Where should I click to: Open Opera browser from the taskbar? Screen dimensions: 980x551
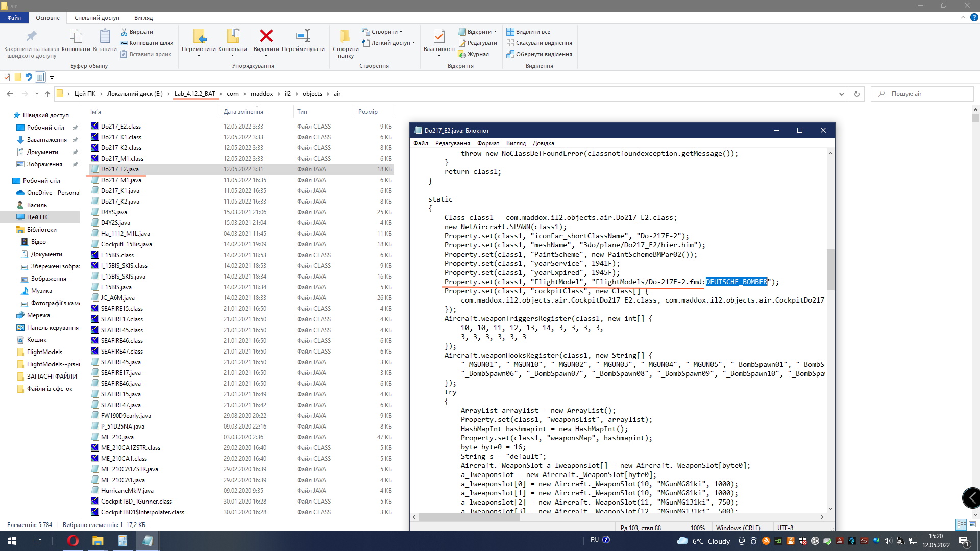click(x=73, y=541)
